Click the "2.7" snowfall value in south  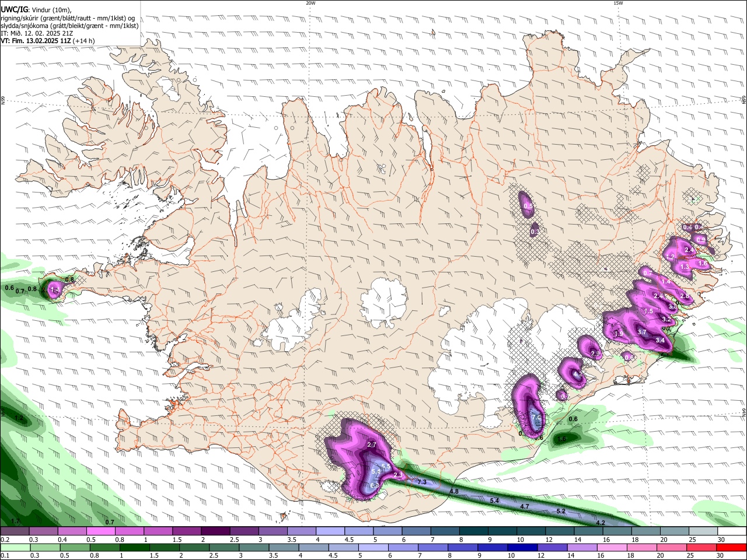372,445
